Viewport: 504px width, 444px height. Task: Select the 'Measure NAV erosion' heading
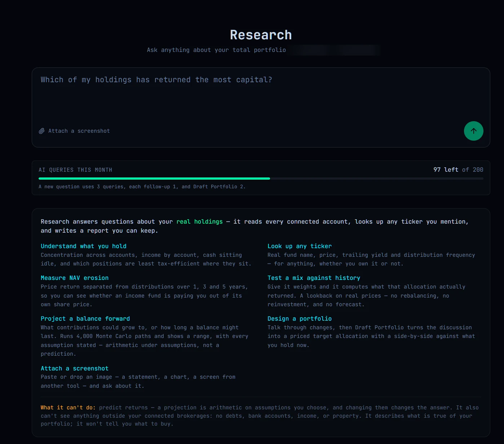74,278
